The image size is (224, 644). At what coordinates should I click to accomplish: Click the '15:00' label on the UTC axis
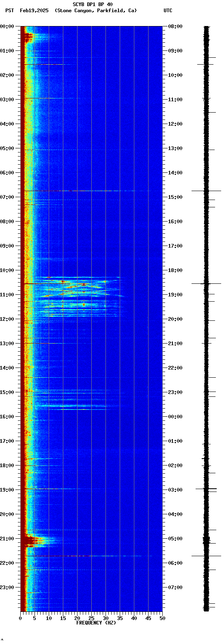coord(175,197)
